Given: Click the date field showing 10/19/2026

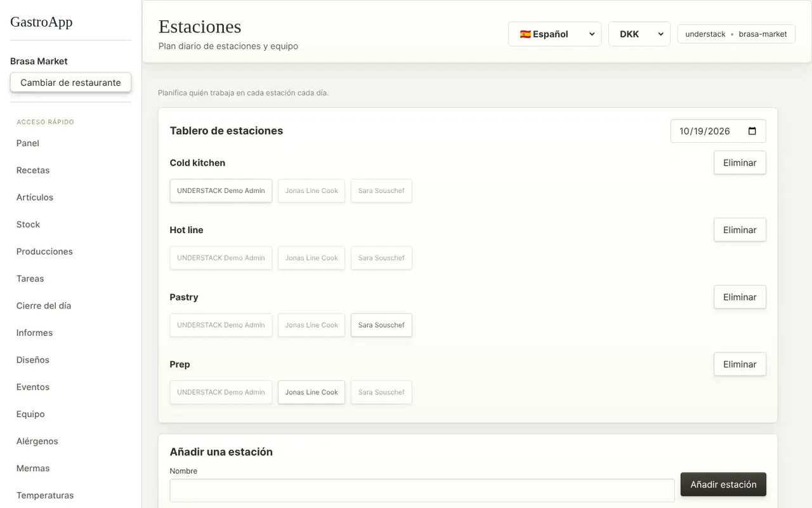Looking at the screenshot, I should 718,131.
